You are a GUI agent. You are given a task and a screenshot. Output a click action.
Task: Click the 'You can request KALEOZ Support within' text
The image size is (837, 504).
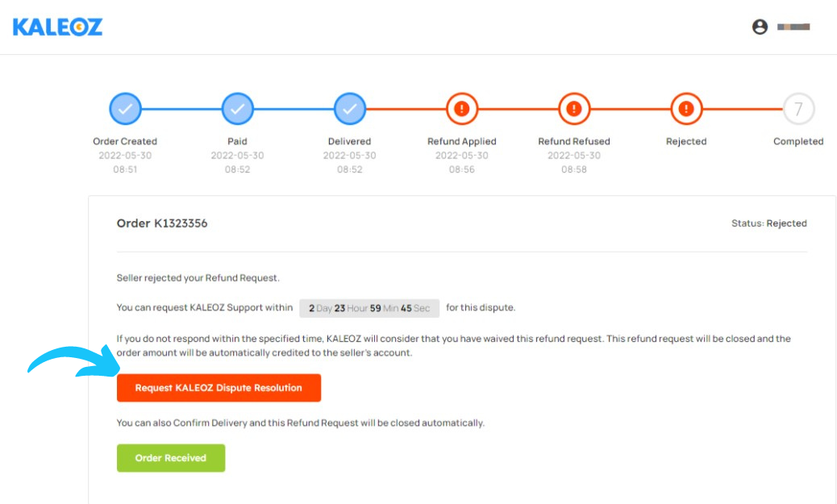click(205, 307)
